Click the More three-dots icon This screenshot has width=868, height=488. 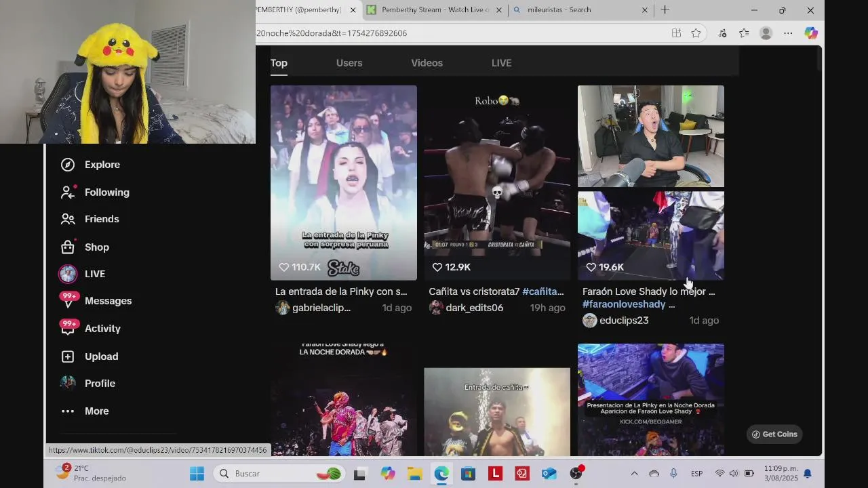[x=67, y=411]
